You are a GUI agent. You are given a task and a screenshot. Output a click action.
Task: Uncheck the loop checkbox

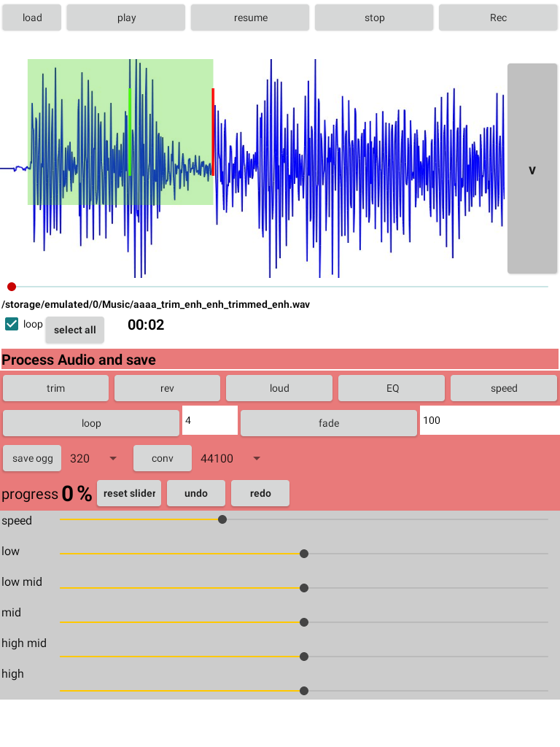(x=12, y=324)
